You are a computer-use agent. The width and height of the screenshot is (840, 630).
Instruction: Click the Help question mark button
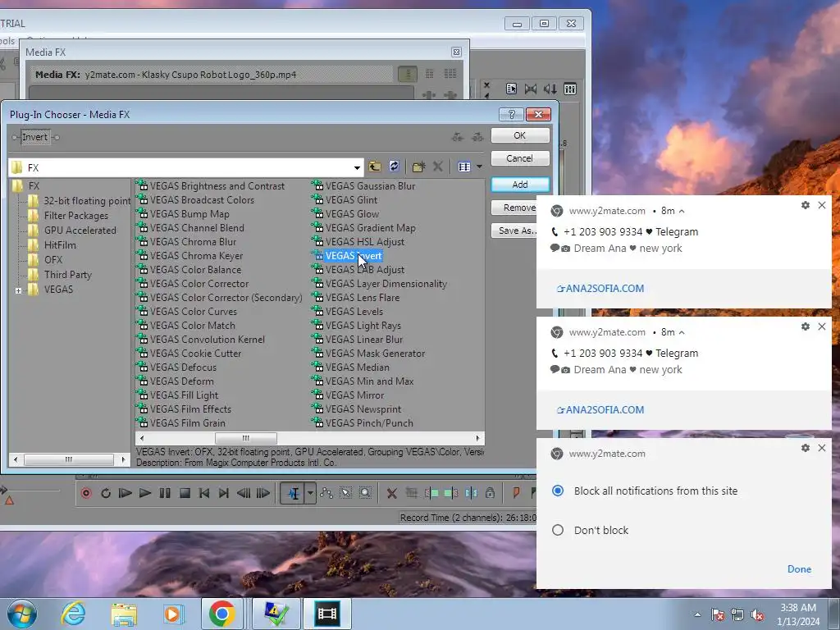(x=511, y=114)
